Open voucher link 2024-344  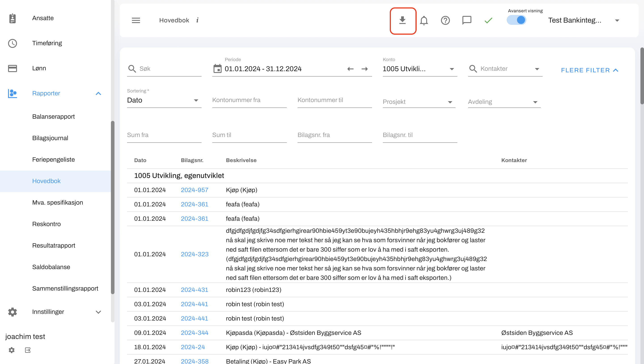(195, 333)
